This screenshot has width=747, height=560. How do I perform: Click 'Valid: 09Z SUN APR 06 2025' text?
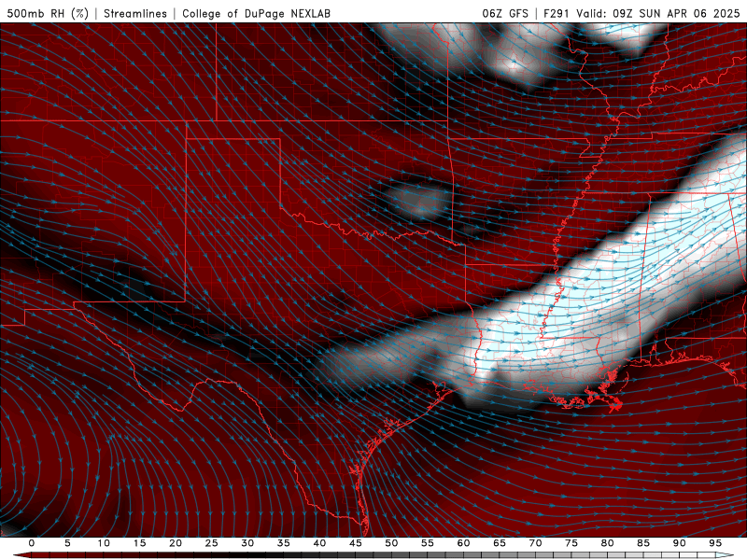pyautogui.click(x=658, y=13)
